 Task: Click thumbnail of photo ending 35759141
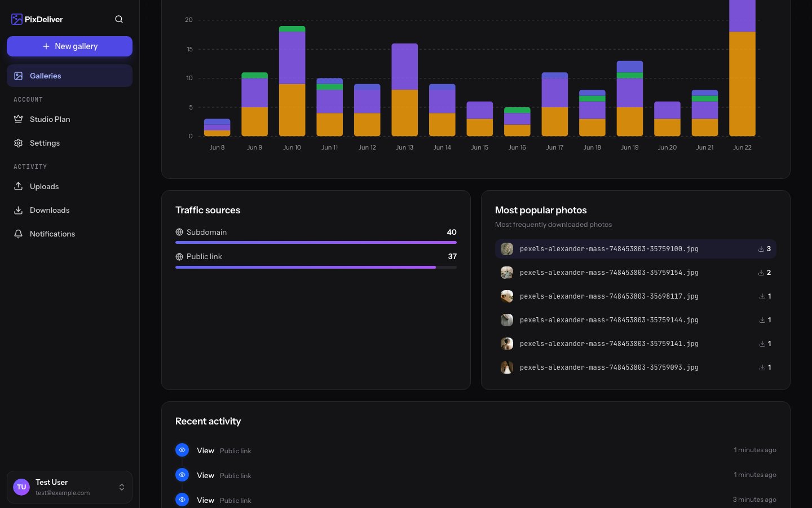coord(507,344)
